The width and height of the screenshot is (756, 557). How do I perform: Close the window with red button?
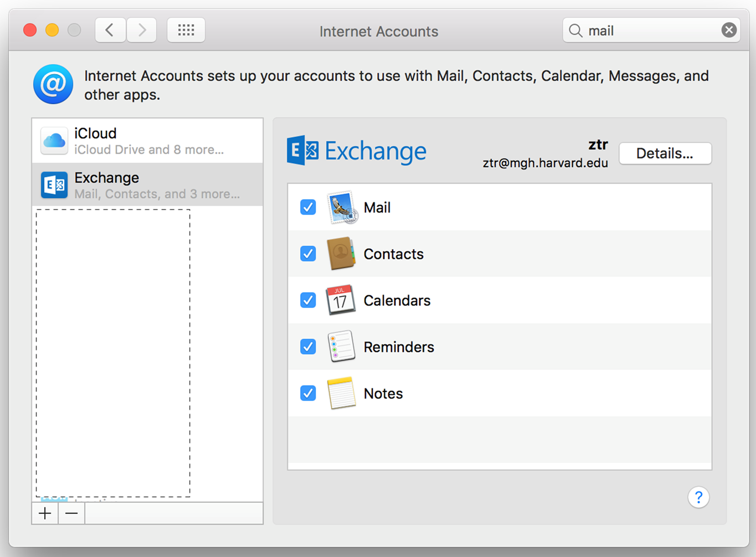click(x=30, y=30)
